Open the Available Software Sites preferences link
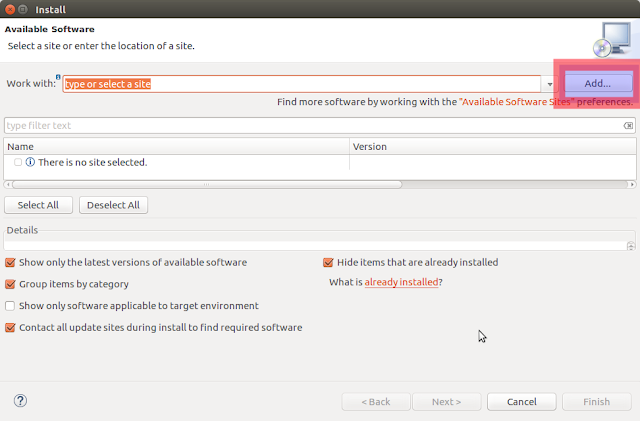The height and width of the screenshot is (421, 640). (x=517, y=102)
